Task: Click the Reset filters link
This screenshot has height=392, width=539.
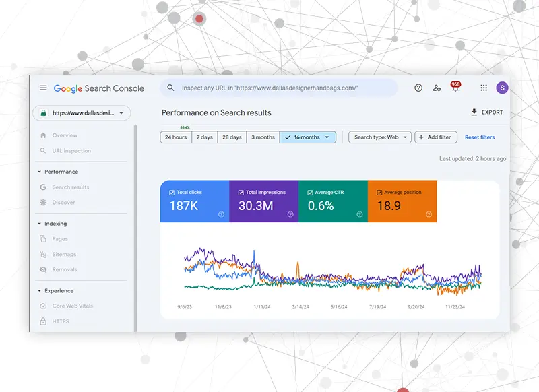Action: [480, 137]
